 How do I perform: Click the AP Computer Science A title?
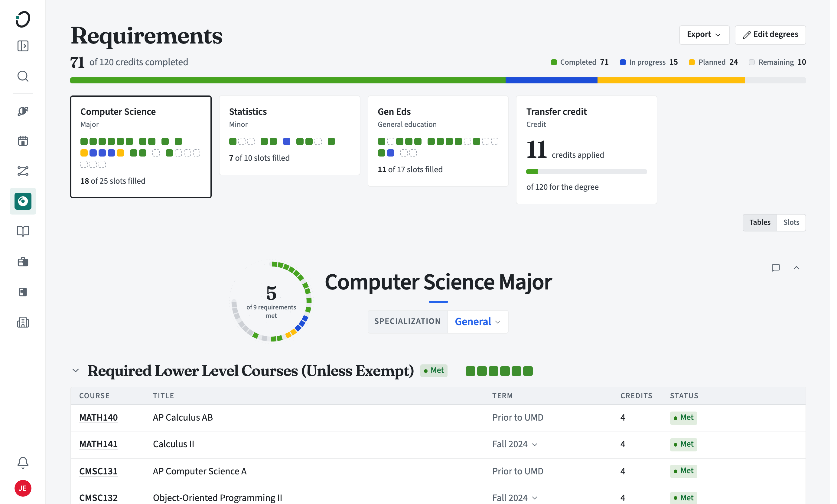click(200, 471)
